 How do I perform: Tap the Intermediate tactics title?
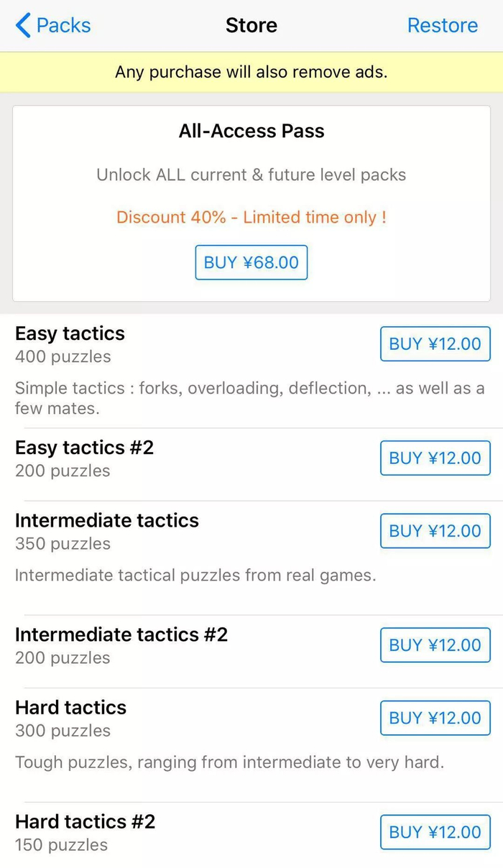tap(106, 520)
